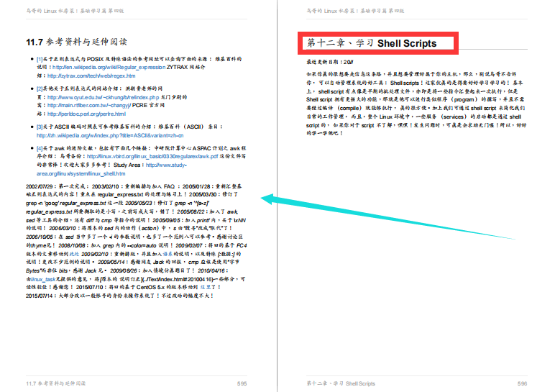This screenshot has width=555, height=392.
Task: Click the '最近更新日期' line under chapter title
Action: [330, 62]
